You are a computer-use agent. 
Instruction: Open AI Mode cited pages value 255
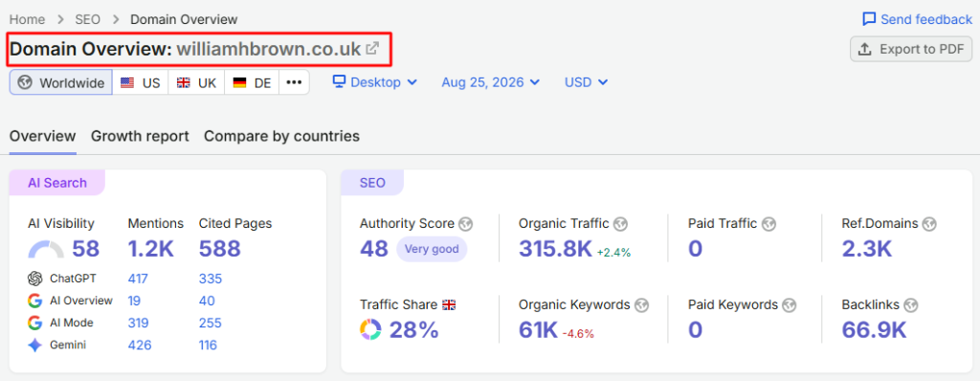(210, 323)
